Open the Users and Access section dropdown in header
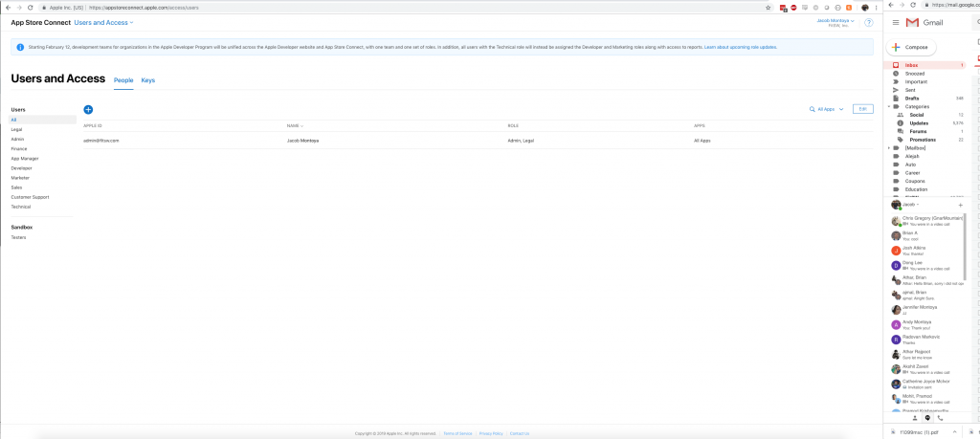The height and width of the screenshot is (439, 980). tap(103, 23)
